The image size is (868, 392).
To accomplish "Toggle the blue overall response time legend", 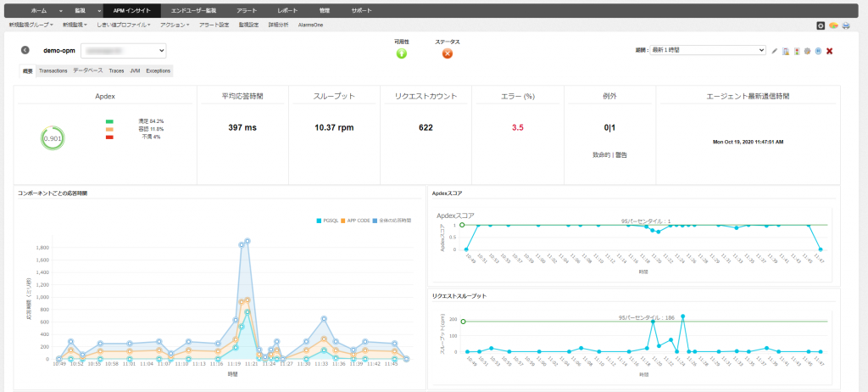I will click(x=392, y=221).
